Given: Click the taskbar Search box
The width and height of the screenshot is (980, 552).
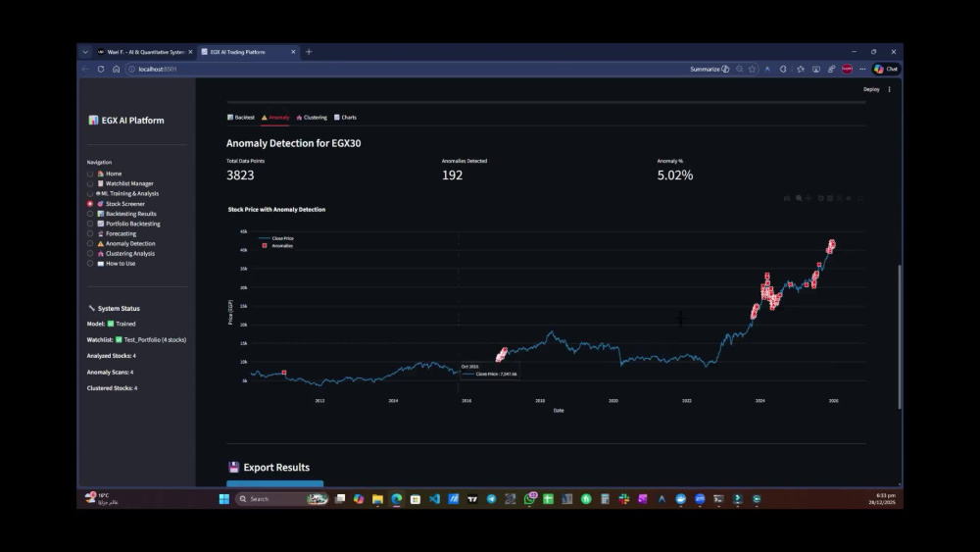Looking at the screenshot, I should (x=282, y=499).
